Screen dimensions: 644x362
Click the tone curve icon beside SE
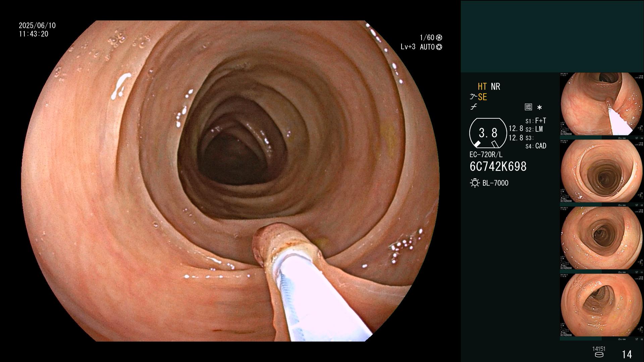click(473, 97)
